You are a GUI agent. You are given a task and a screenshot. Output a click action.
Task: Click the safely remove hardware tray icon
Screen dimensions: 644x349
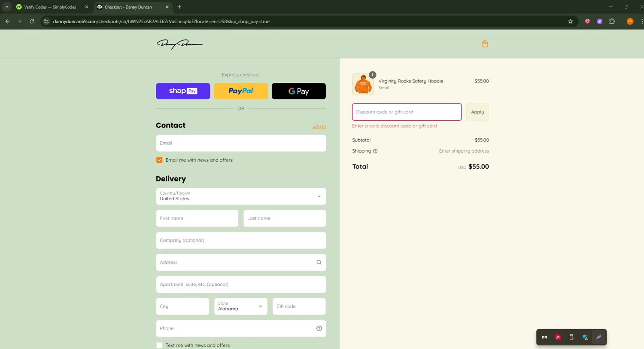point(571,337)
